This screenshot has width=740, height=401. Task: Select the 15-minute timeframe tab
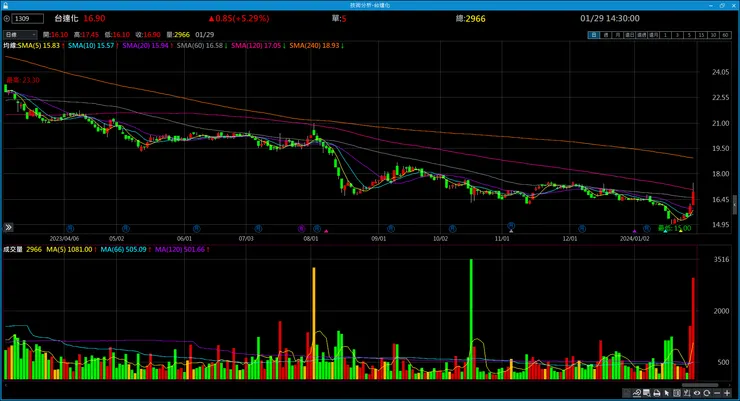click(701, 35)
